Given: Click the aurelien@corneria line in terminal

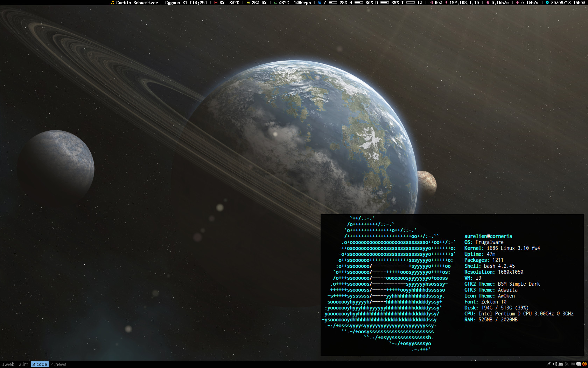Looking at the screenshot, I should 488,236.
